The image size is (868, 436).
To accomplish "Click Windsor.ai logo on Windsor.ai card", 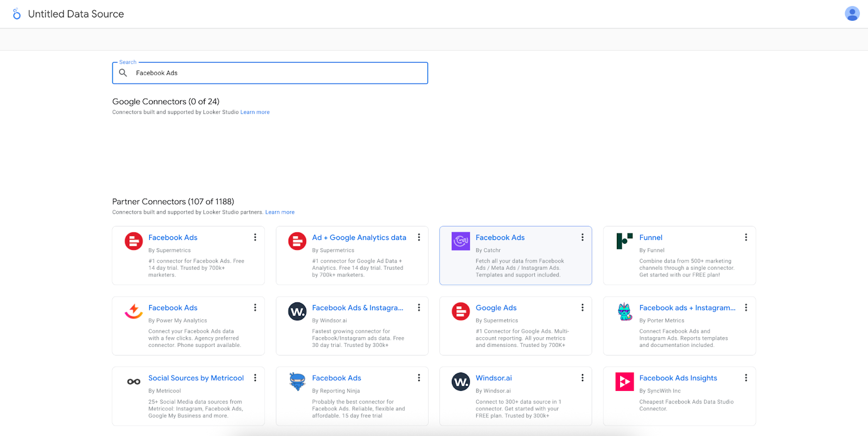I will click(461, 382).
